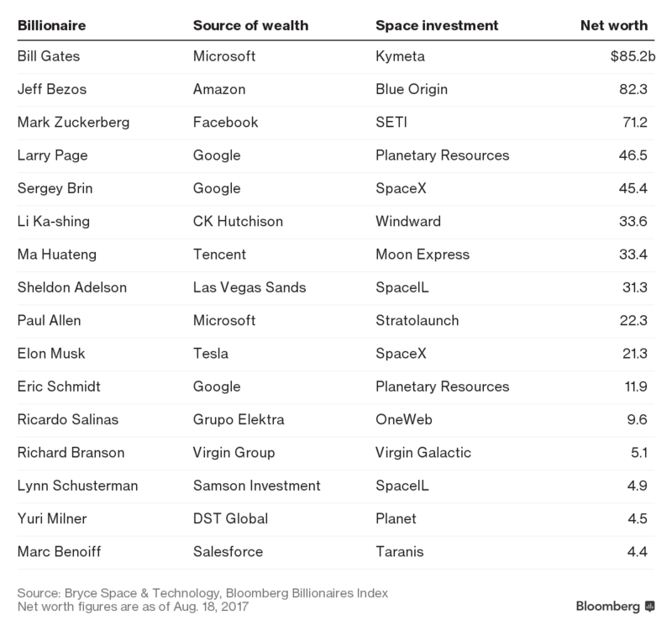Select the Samson Investment cell
Screen dimensions: 672x631
click(x=256, y=486)
